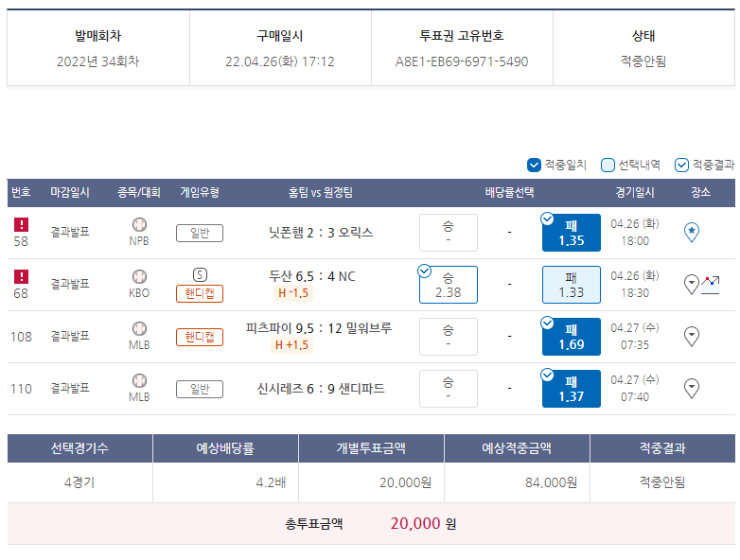Click the H -1.5 handicap label
This screenshot has width=740, height=560.
pos(293,293)
